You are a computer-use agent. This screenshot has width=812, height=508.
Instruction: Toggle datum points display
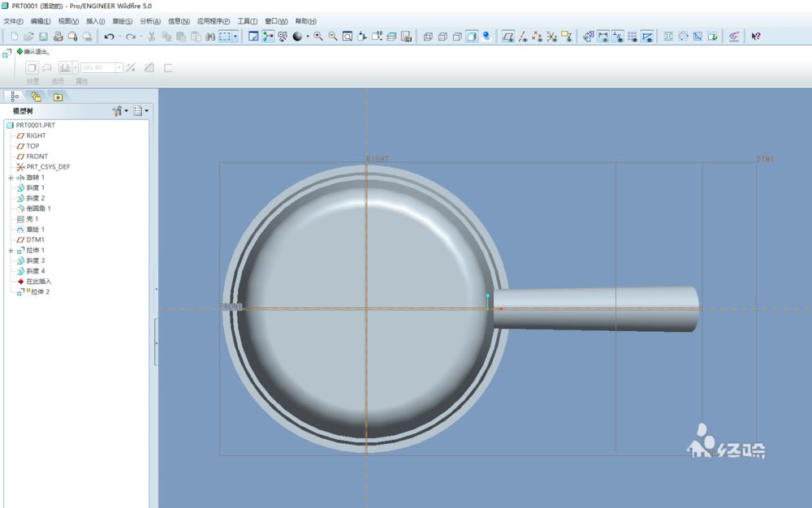click(x=538, y=37)
